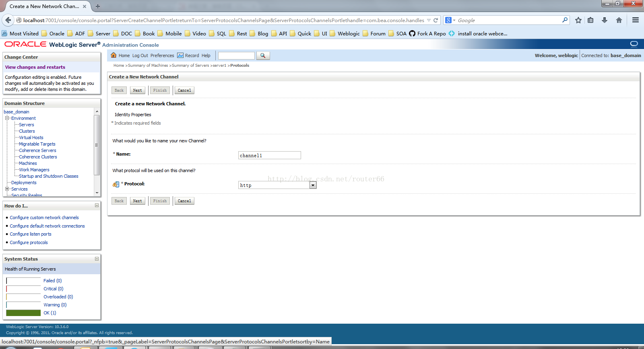Click the console search text box
644x349 pixels.
pyautogui.click(x=236, y=55)
